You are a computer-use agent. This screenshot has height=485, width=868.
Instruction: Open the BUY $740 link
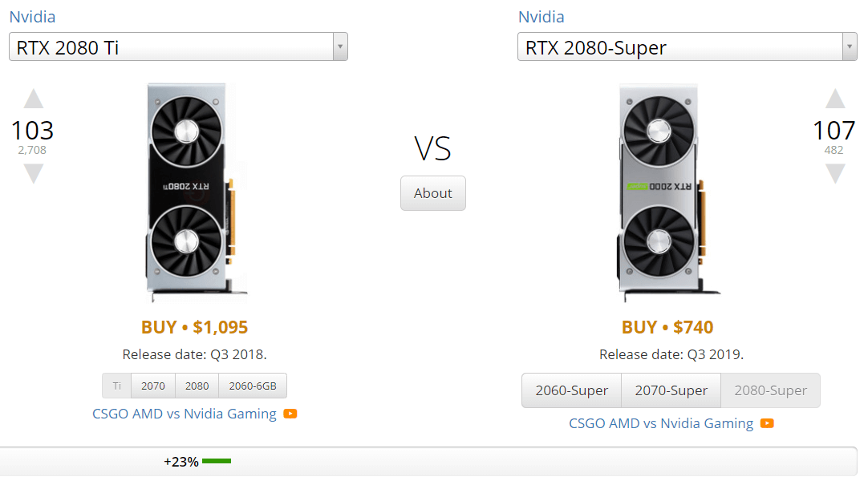pyautogui.click(x=667, y=327)
